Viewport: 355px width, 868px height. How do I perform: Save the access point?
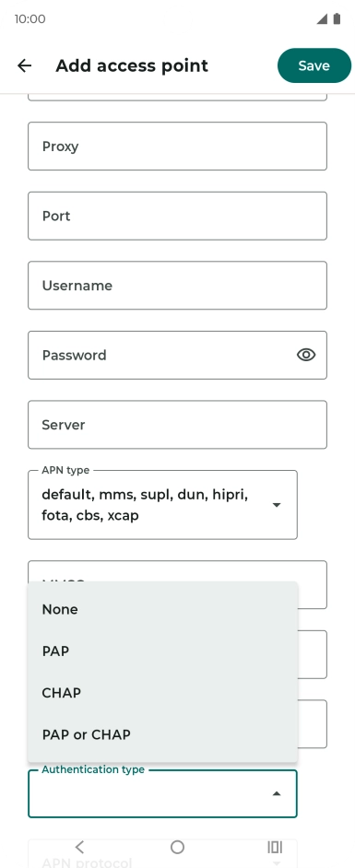click(x=314, y=65)
